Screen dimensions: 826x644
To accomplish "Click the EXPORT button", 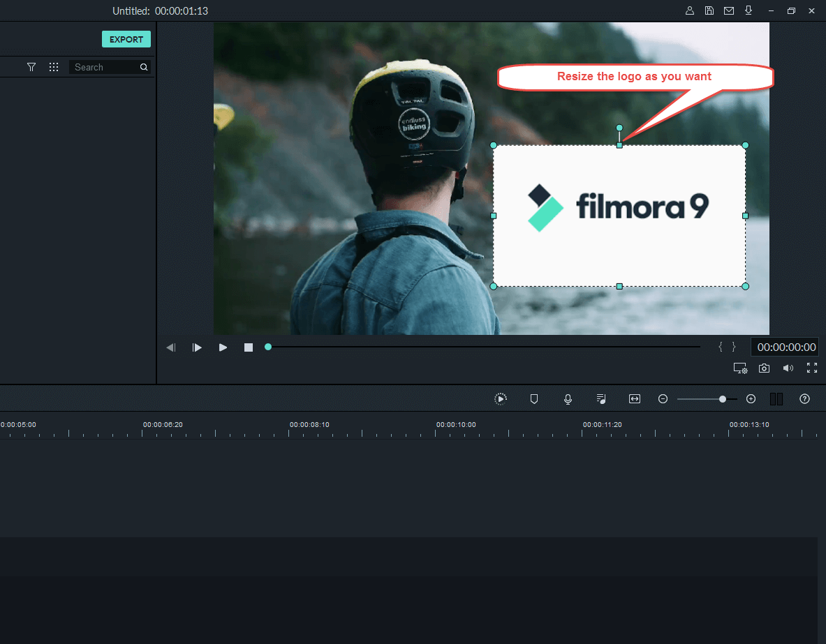I will (x=126, y=39).
